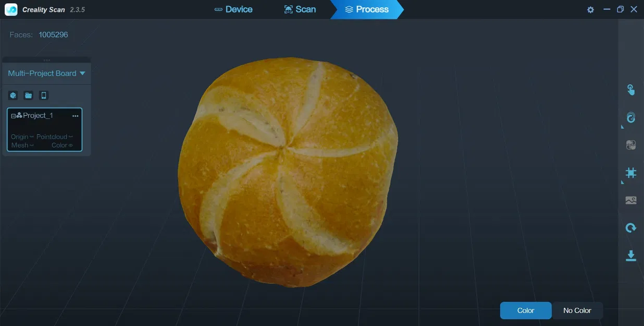Open Project_1 three-dot options menu
The width and height of the screenshot is (644, 326).
76,116
